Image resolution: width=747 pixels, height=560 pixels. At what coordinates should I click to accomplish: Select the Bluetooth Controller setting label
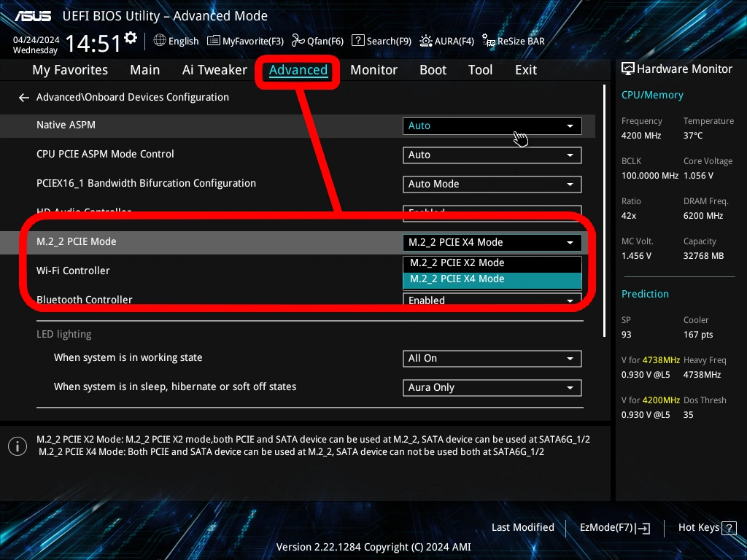tap(85, 300)
